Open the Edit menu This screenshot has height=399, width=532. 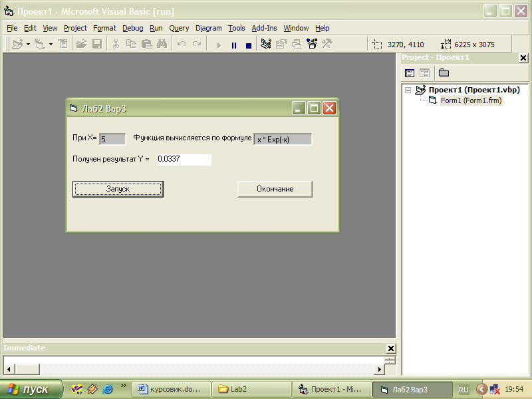[30, 28]
